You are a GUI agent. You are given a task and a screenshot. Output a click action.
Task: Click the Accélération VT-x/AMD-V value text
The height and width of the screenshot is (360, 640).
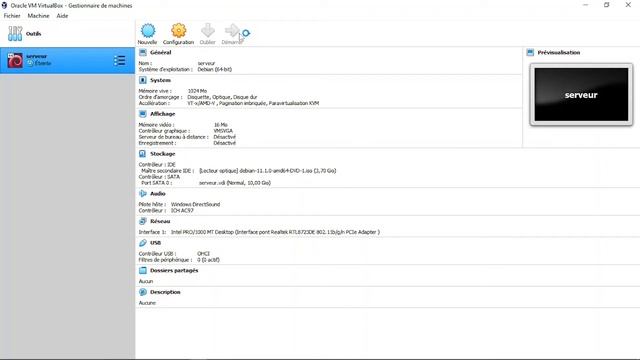click(x=253, y=103)
